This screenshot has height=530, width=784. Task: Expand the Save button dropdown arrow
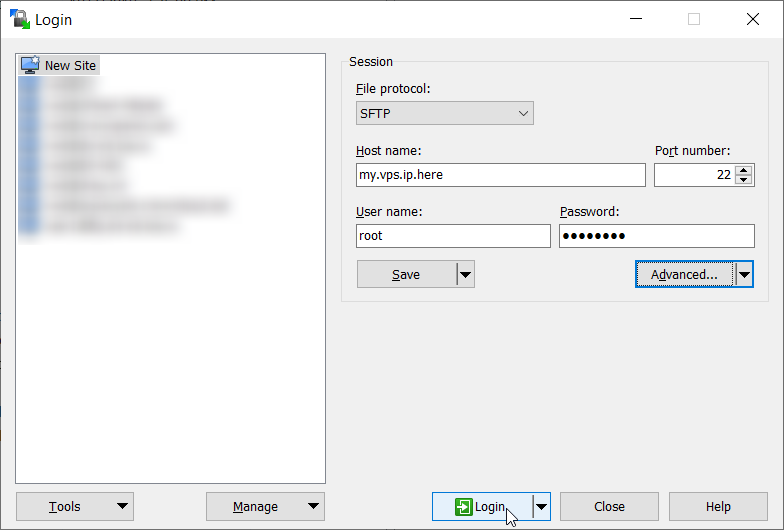[x=466, y=274]
